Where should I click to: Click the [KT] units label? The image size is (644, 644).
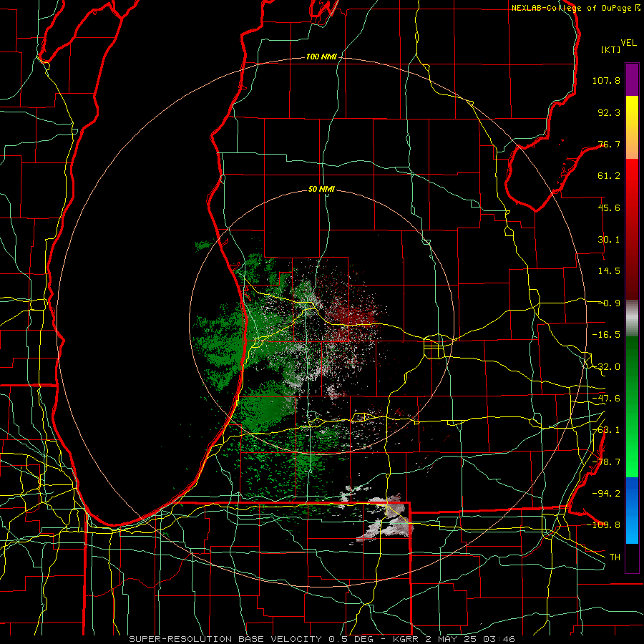point(610,49)
